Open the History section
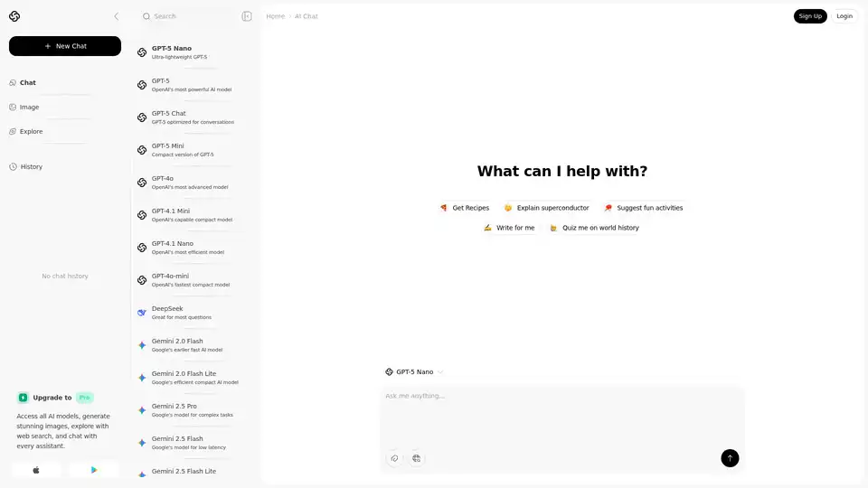Screen dimensions: 868x488 point(31,166)
